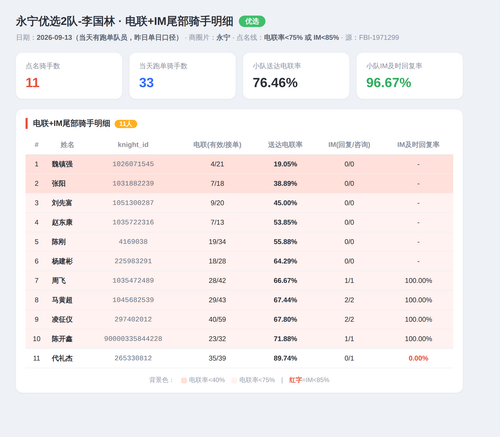500x437 pixels.
Task: Click the 45.00% 送达电联率 value
Action: (x=285, y=203)
